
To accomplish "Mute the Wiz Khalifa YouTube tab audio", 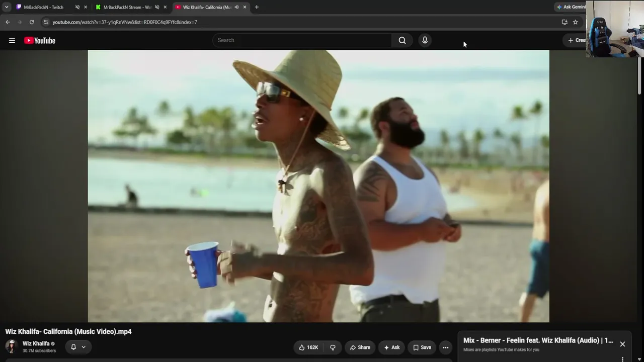I will pyautogui.click(x=236, y=7).
